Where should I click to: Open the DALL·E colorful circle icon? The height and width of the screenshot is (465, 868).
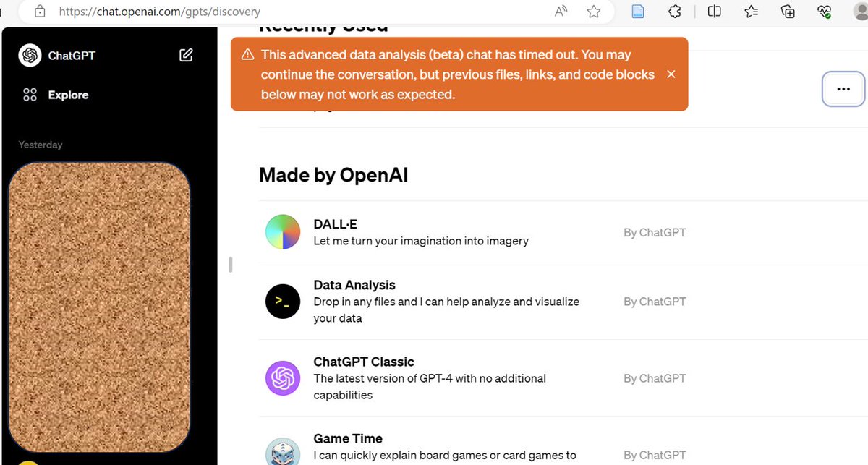point(283,231)
